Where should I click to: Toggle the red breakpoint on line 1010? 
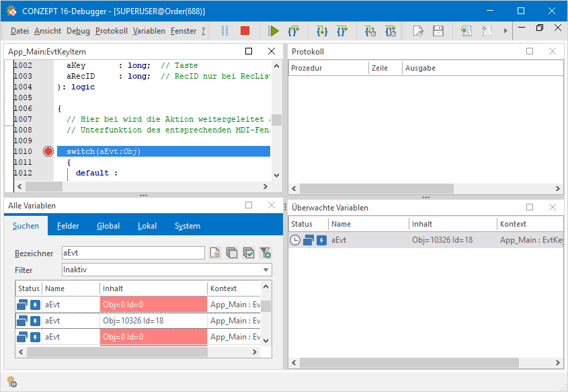point(48,151)
